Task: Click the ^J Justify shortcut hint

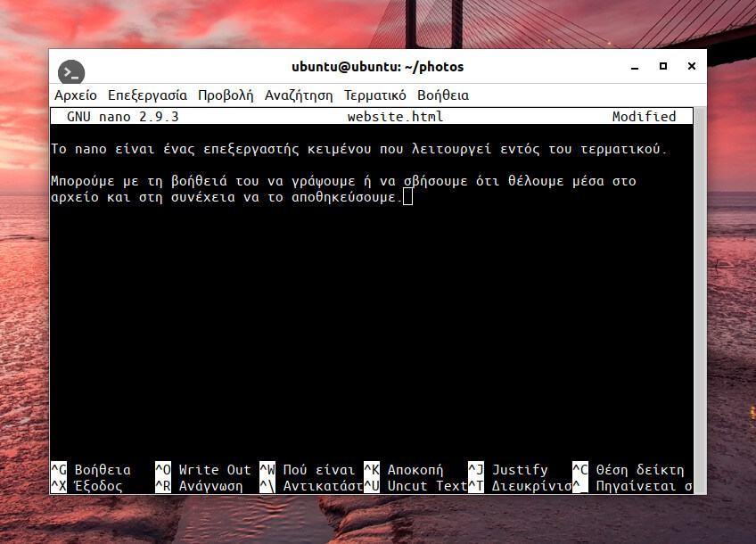Action: (x=508, y=470)
